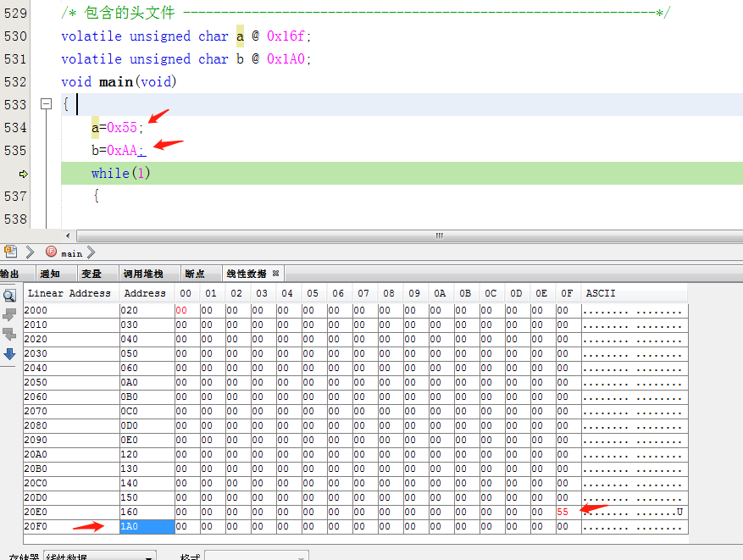Viewport: 743px width, 560px height.
Task: Click the first breadcrumb chevron arrow
Action: (30, 252)
